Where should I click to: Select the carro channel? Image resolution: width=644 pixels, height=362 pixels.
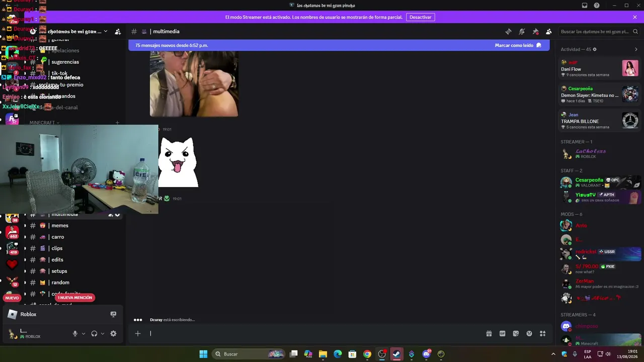(x=58, y=237)
